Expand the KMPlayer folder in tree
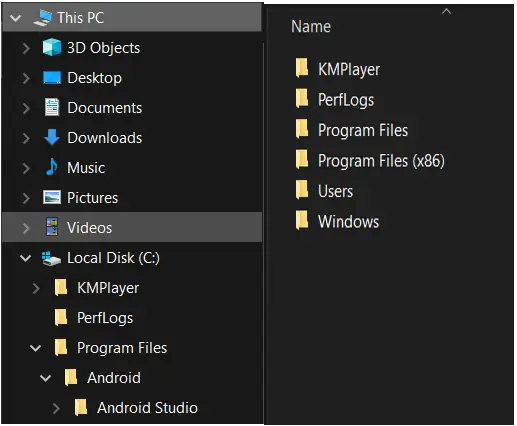517x426 pixels. click(36, 288)
